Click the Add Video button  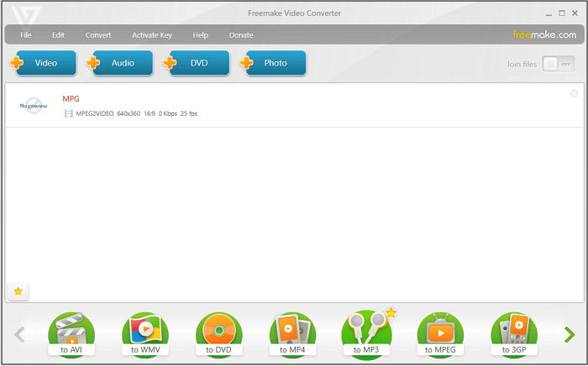tap(45, 63)
